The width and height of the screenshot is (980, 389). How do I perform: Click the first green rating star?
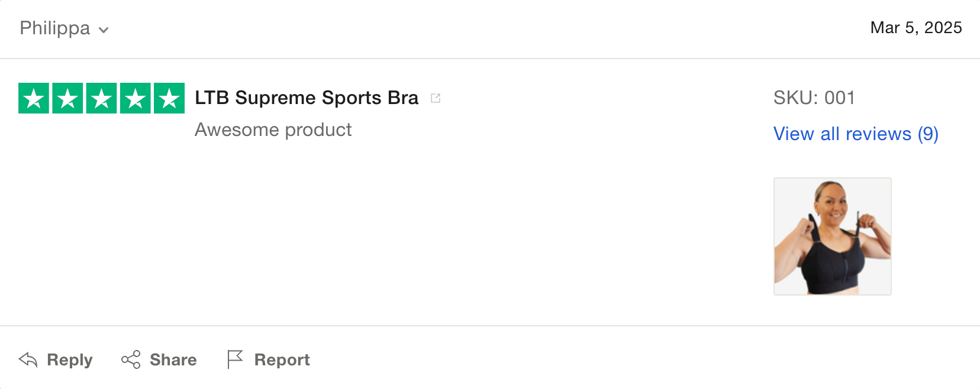pos(34,98)
